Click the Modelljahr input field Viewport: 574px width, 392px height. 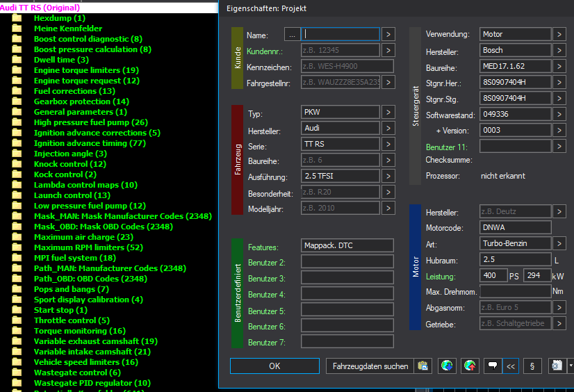(x=340, y=208)
